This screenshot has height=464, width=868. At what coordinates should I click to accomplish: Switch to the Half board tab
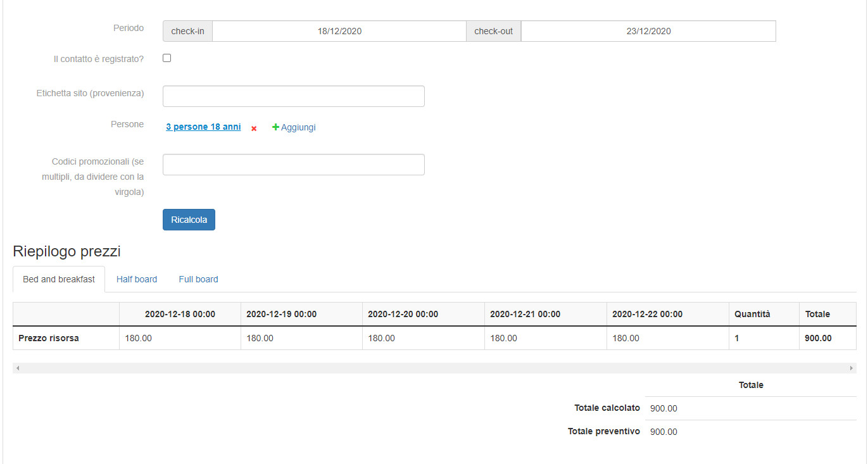click(137, 279)
